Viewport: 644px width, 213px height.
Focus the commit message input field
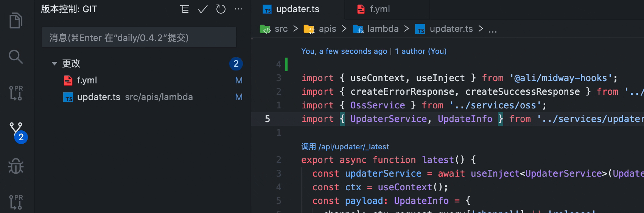click(x=139, y=38)
